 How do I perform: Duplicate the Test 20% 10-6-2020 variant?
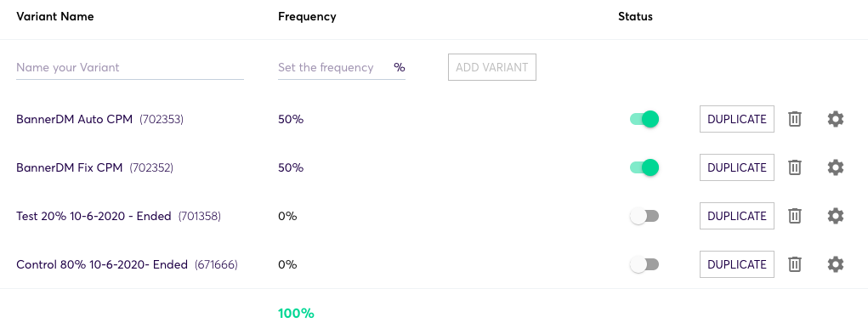[737, 216]
